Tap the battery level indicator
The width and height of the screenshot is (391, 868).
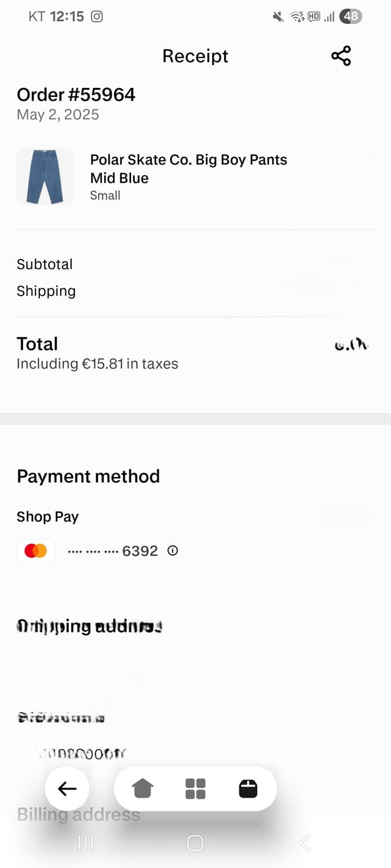(x=351, y=17)
